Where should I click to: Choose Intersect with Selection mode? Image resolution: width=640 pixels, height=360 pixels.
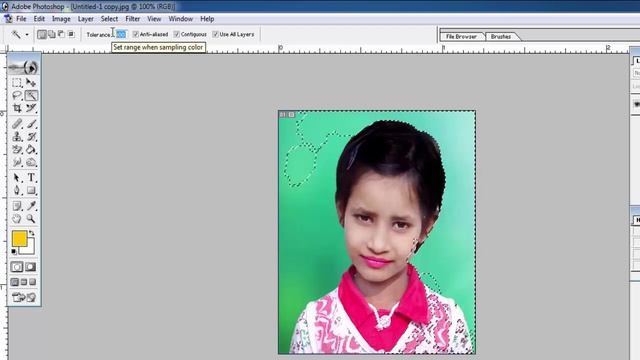pos(71,34)
